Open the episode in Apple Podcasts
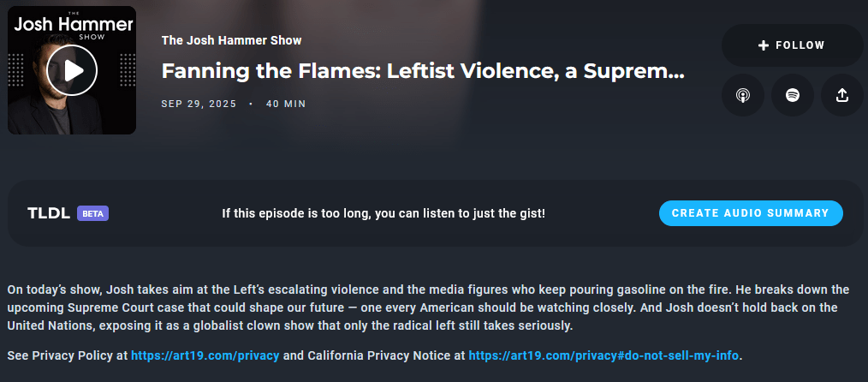 click(743, 95)
